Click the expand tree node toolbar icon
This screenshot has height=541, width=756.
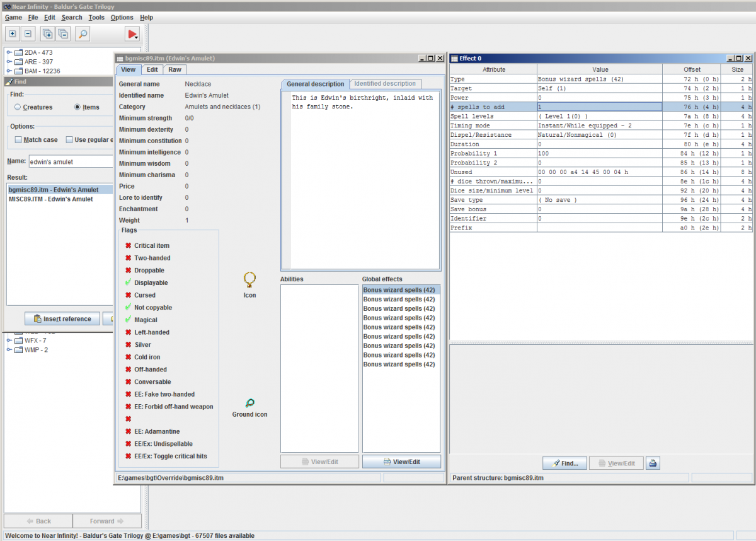point(13,33)
